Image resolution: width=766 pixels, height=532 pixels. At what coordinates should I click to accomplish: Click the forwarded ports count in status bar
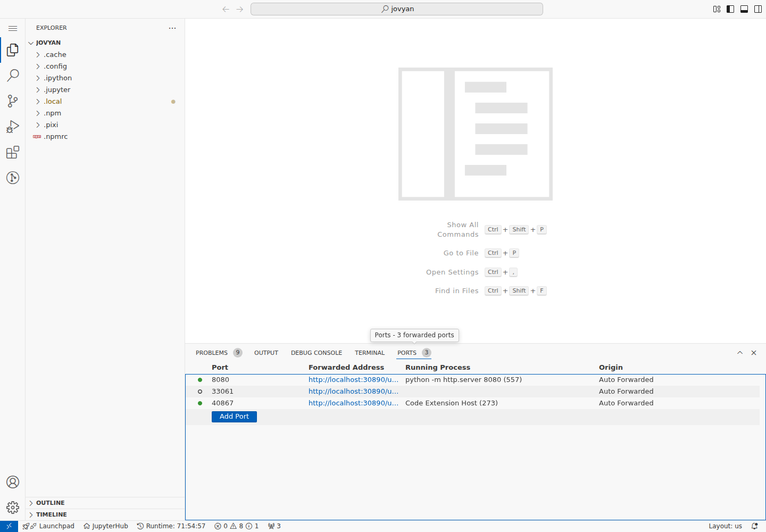[x=274, y=526]
